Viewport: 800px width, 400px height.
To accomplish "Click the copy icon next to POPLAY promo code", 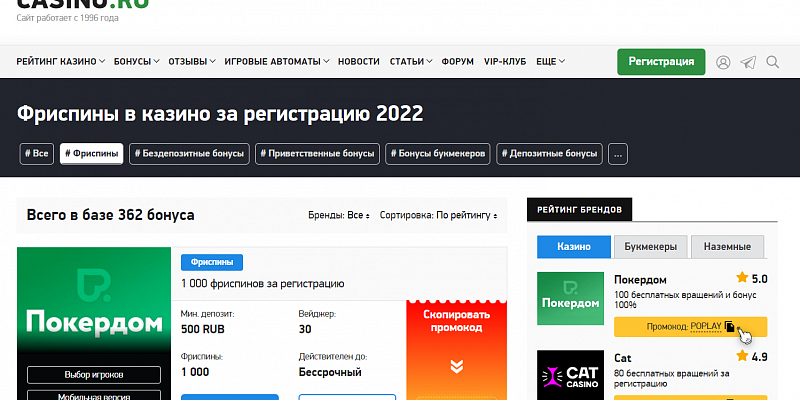I will tap(730, 326).
